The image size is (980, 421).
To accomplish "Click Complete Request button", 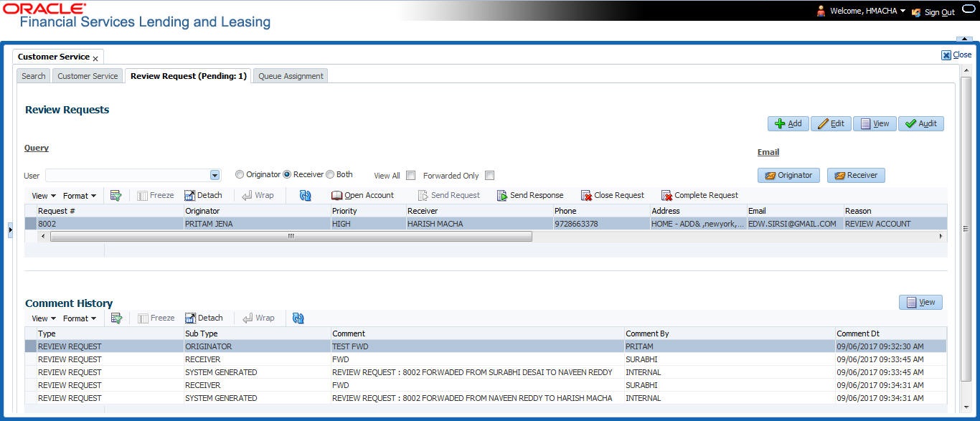I will [x=699, y=195].
